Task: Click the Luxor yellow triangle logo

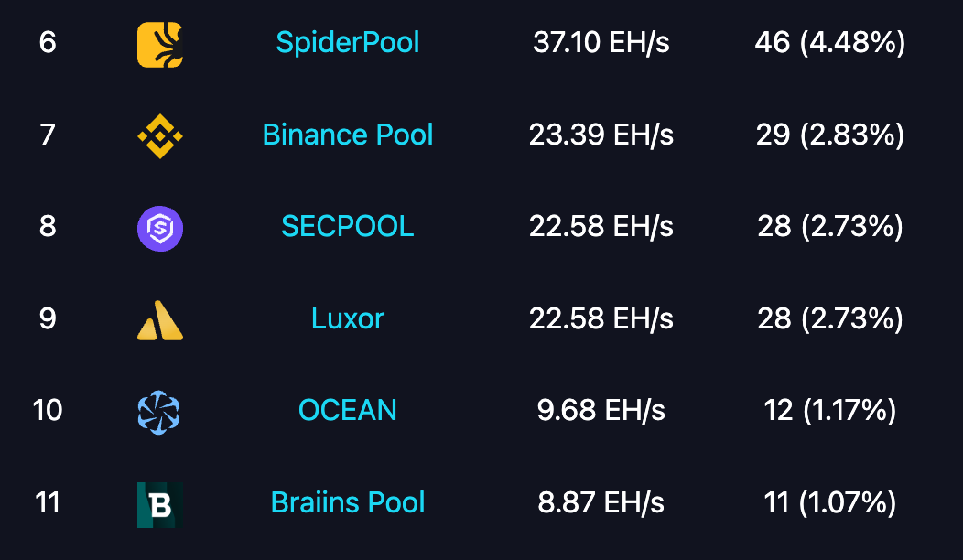Action: click(x=159, y=320)
